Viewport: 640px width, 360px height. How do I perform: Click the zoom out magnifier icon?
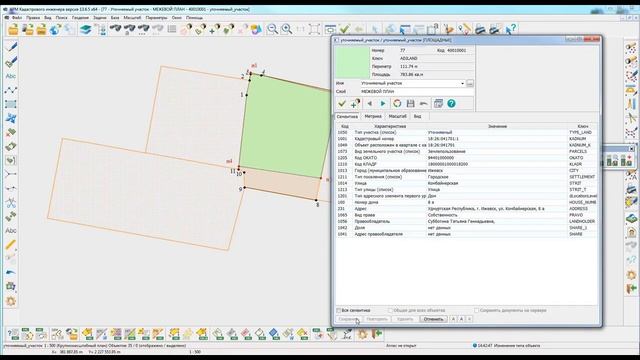272,29
